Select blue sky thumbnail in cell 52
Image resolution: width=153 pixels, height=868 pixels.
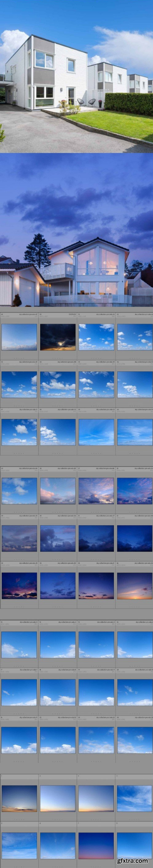point(135,337)
